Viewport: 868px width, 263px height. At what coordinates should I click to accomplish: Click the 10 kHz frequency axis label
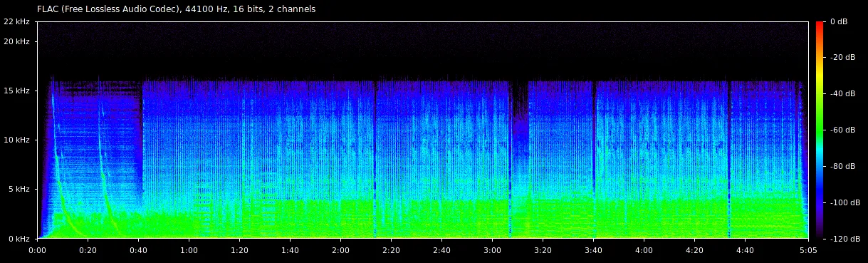tap(16, 140)
